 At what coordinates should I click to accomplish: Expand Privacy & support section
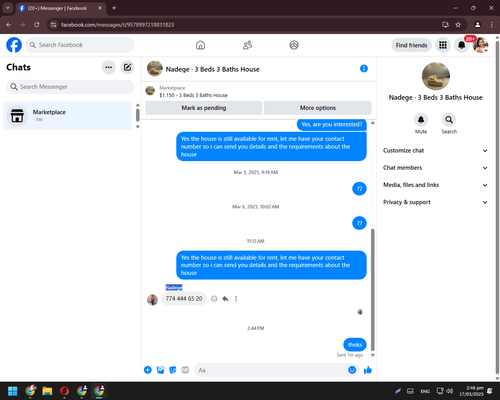tap(435, 202)
